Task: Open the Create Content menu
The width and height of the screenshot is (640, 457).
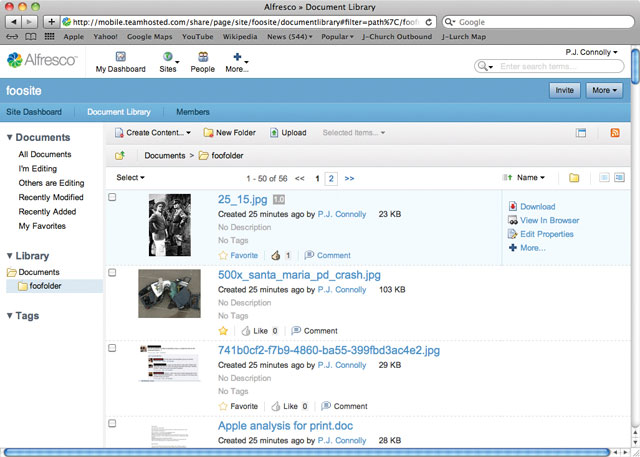Action: [153, 133]
